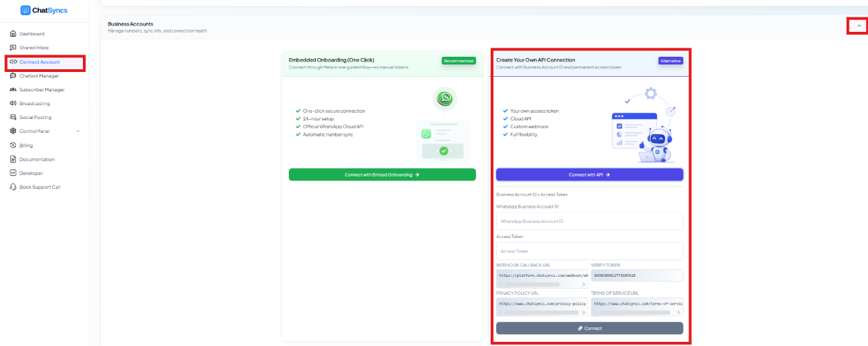Click the robot API illustration
The height and width of the screenshot is (346, 868).
(x=644, y=125)
